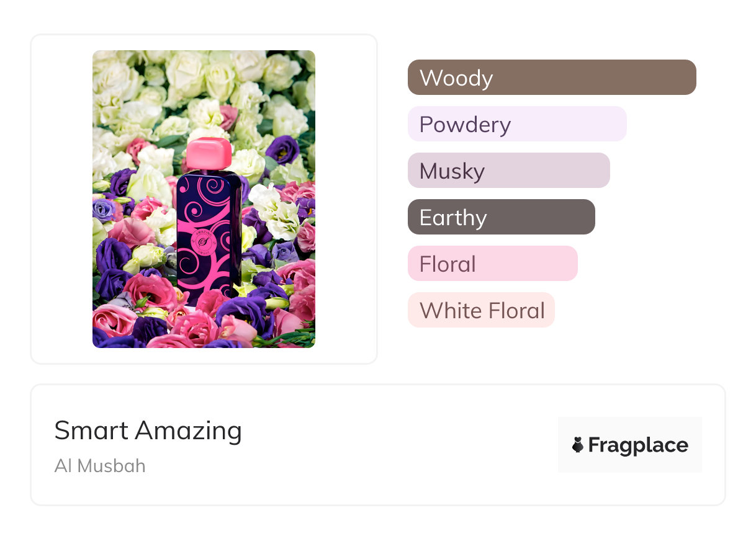Select the lavender Powdery accord bar
Screen dimensions: 756x536
[x=516, y=124]
